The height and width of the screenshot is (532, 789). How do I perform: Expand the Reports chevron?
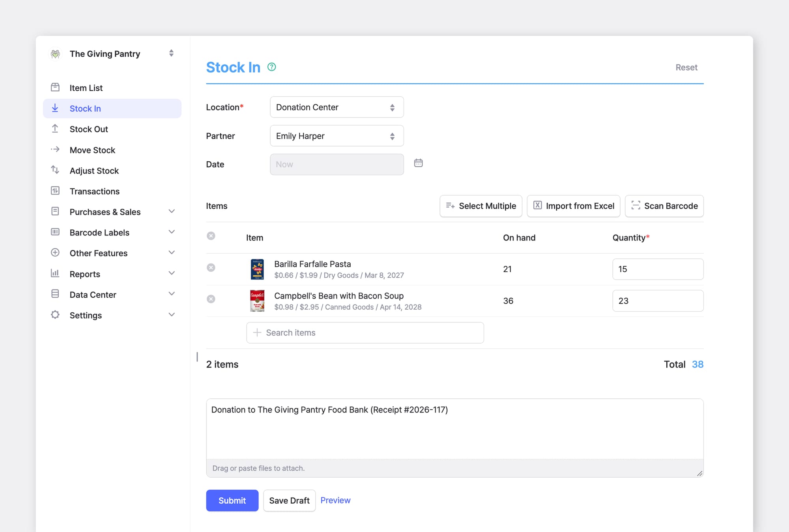point(172,273)
